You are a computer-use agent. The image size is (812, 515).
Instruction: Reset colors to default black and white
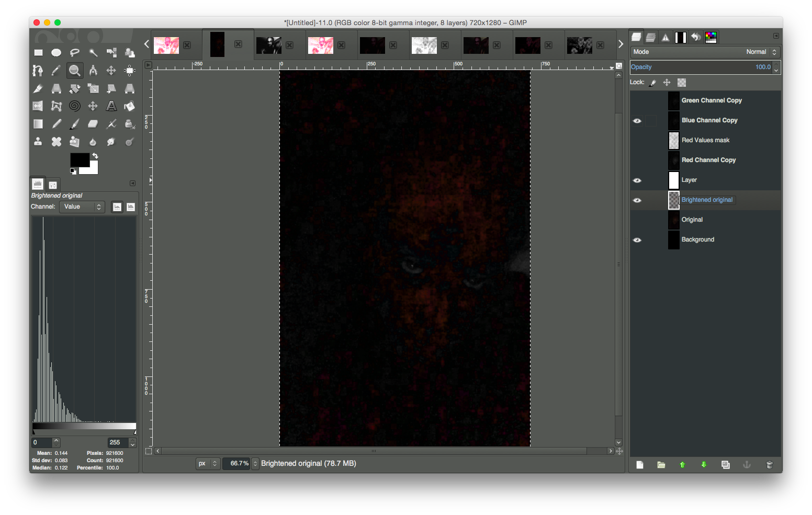click(x=73, y=171)
